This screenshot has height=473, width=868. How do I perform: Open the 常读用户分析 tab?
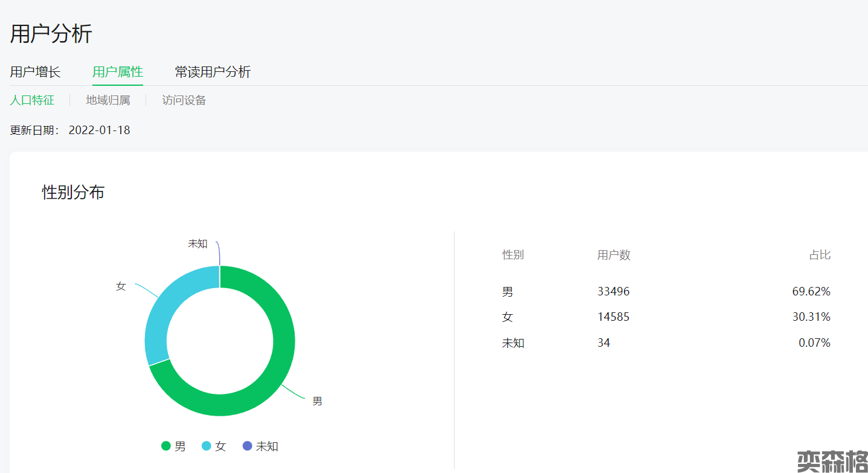tap(213, 72)
